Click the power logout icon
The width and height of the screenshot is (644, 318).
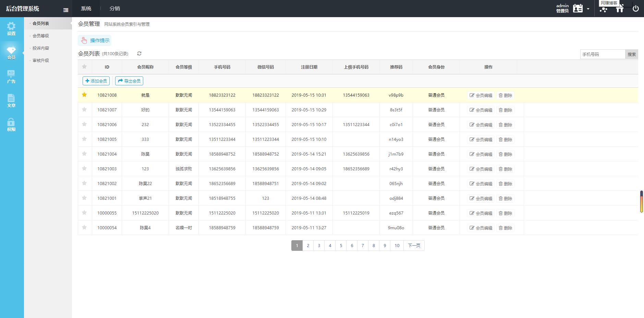(x=636, y=9)
